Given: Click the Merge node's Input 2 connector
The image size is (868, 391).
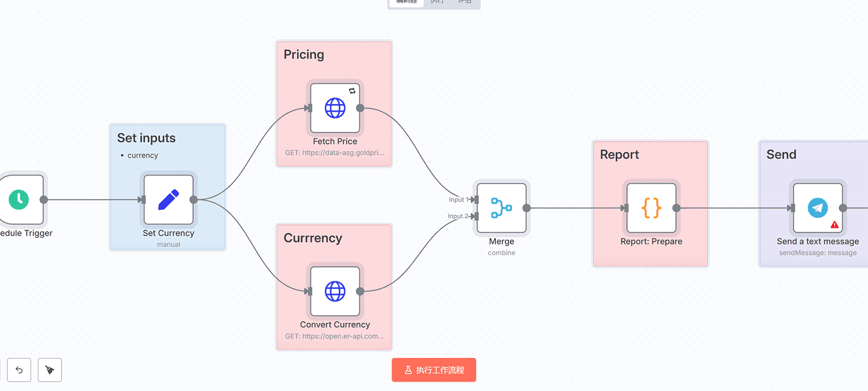Looking at the screenshot, I should [x=475, y=216].
